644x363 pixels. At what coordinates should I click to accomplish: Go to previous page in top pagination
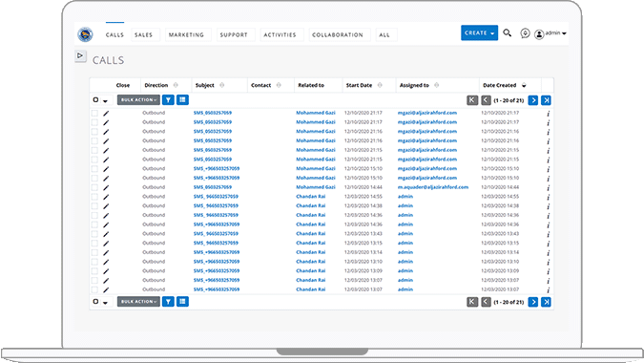[x=486, y=100]
